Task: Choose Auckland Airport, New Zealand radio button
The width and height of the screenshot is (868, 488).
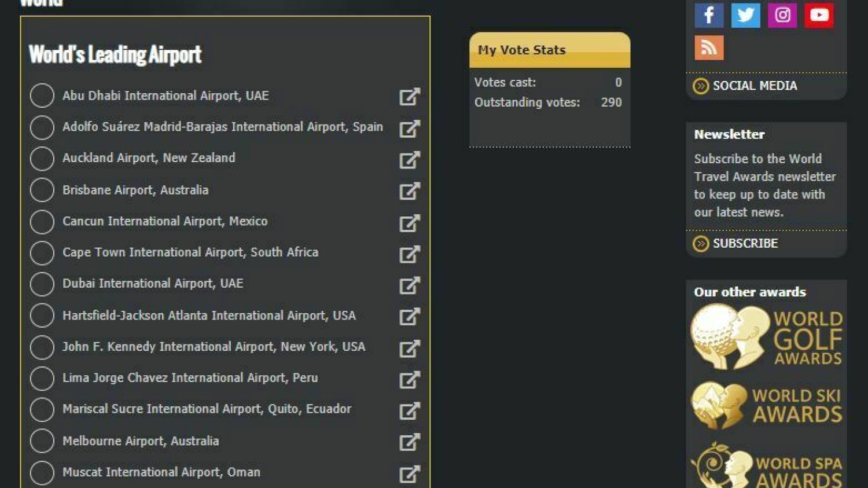Action: (x=42, y=159)
